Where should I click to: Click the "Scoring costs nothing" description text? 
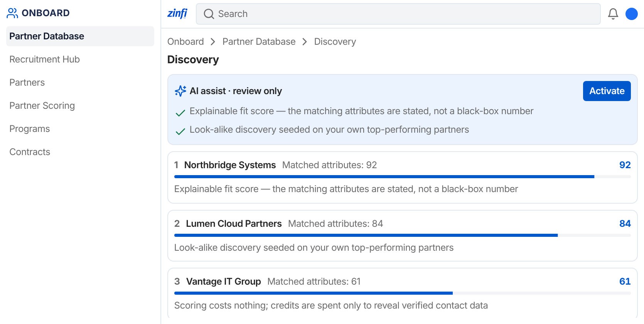(x=331, y=305)
